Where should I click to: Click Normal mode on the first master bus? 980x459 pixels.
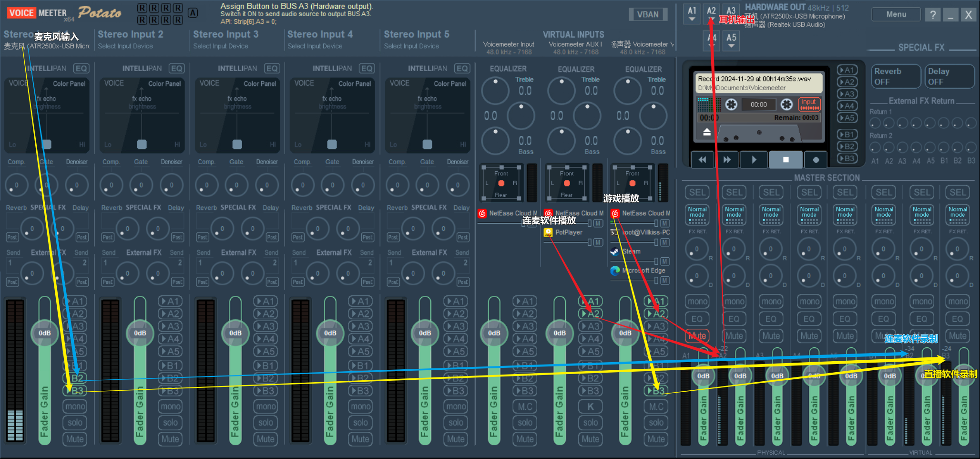tap(697, 215)
